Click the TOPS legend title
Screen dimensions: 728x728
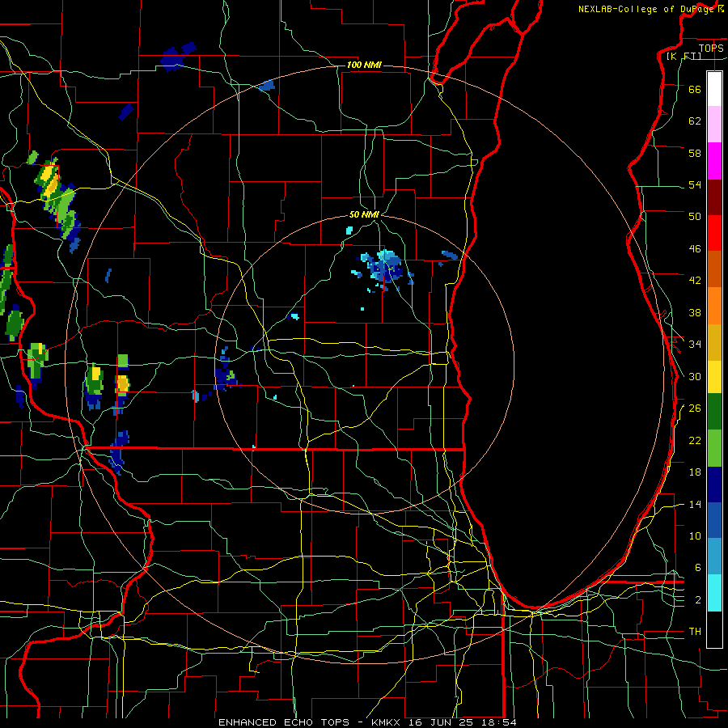(711, 49)
